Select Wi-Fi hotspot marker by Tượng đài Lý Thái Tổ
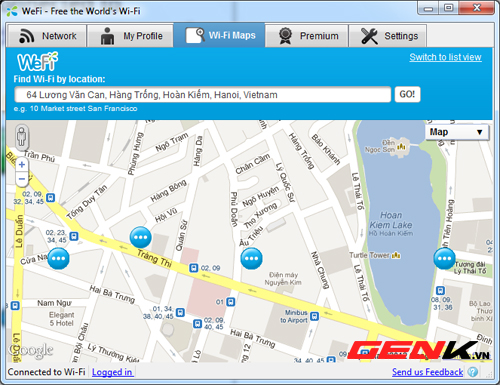500x385 pixels. pos(444,258)
